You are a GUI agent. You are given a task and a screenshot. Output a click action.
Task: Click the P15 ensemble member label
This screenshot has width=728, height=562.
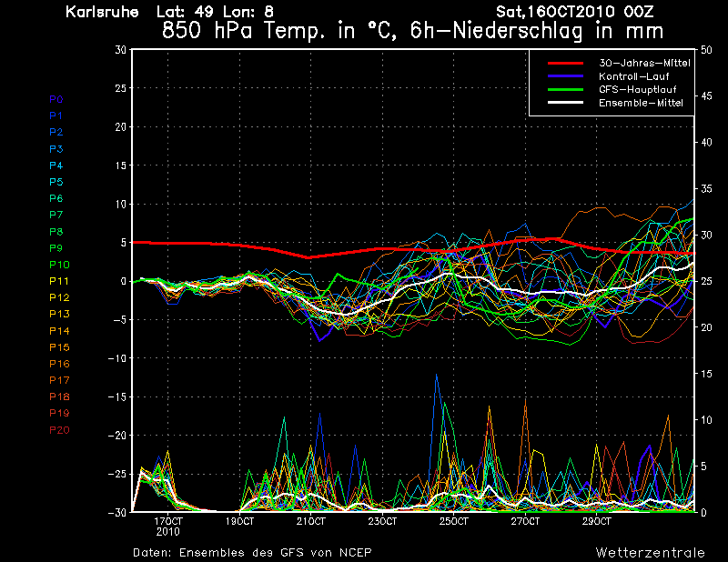pos(59,347)
